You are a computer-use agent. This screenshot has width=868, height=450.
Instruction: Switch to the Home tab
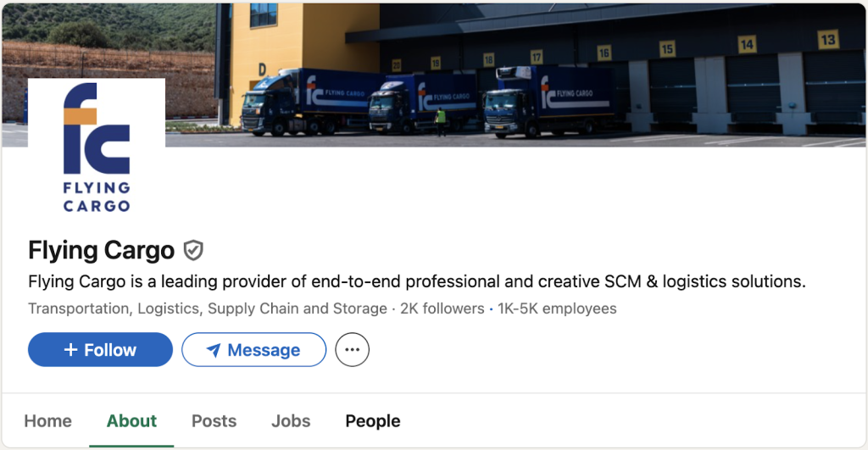47,421
